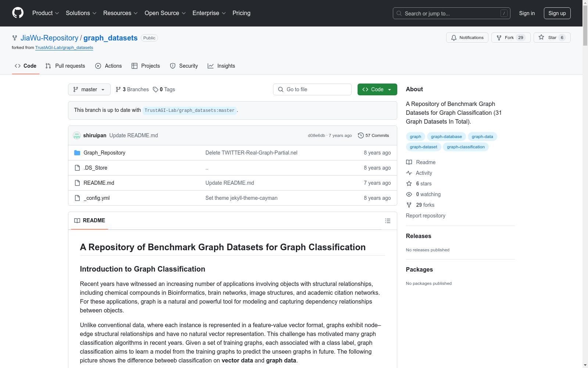Expand the Solutions menu
Viewport: 588px width, 368px height.
click(81, 13)
